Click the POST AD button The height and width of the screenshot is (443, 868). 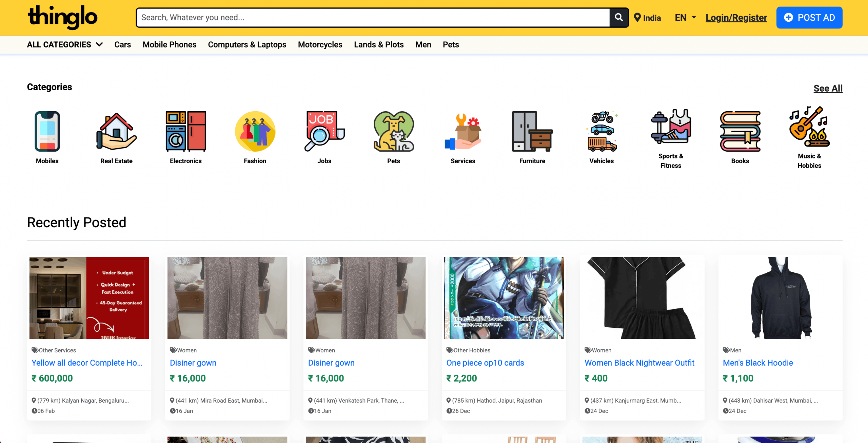pos(809,18)
